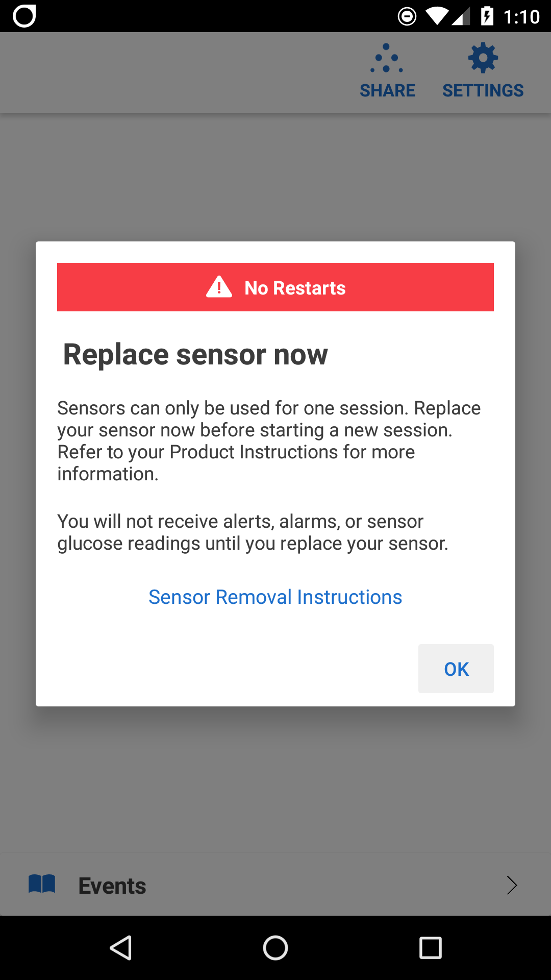551x980 pixels.
Task: Open Settings using the gear icon
Action: pos(482,58)
